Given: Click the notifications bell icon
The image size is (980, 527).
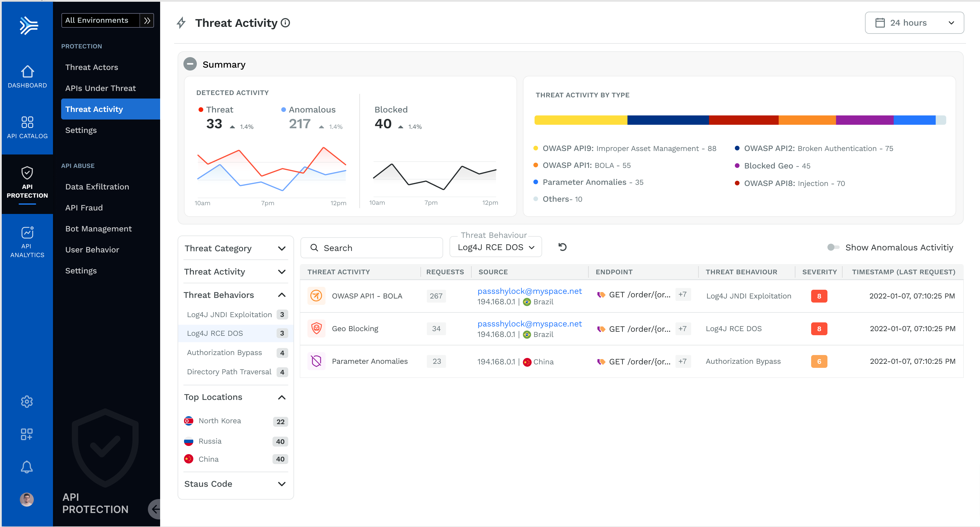Looking at the screenshot, I should point(26,467).
